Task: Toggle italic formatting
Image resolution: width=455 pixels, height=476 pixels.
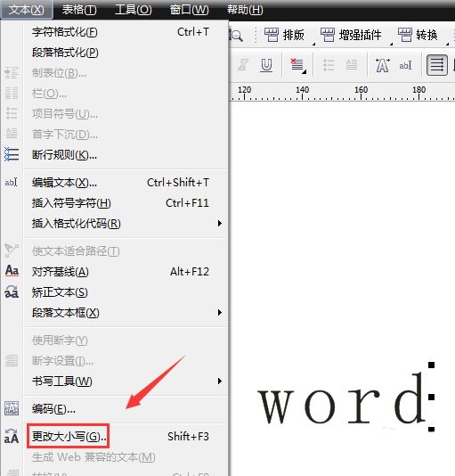Action: [x=243, y=65]
